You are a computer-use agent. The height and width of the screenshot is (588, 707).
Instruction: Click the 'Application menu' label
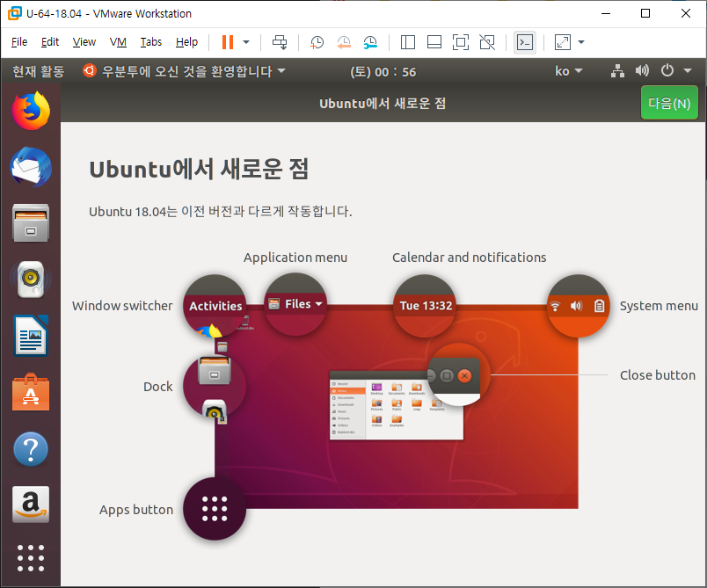(295, 258)
